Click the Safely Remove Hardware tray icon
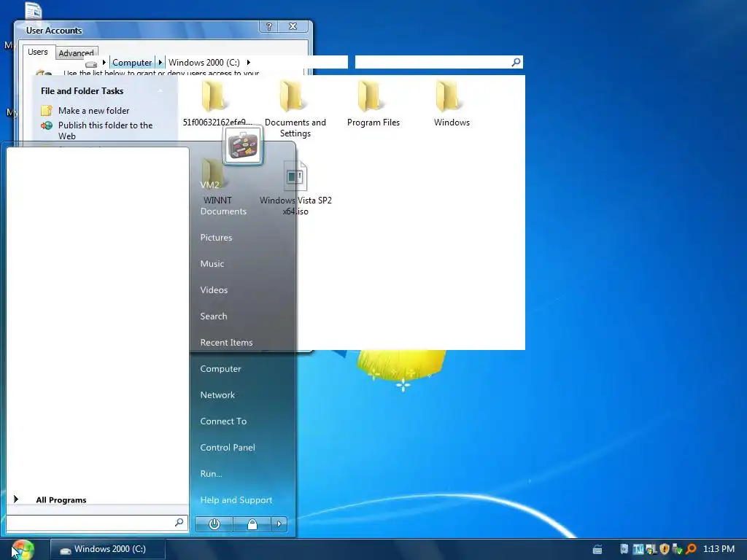This screenshot has width=747, height=560. pos(677,549)
